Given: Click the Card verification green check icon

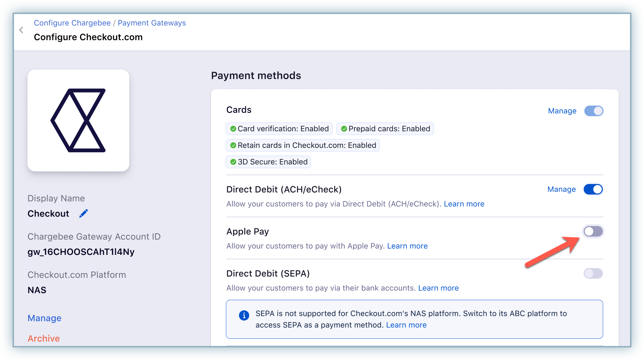Looking at the screenshot, I should [233, 129].
